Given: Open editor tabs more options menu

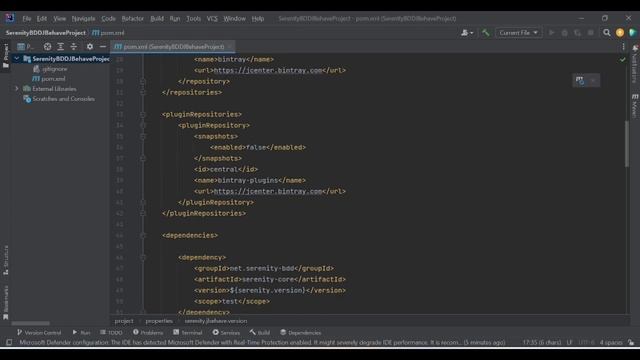Looking at the screenshot, I should pos(623,47).
